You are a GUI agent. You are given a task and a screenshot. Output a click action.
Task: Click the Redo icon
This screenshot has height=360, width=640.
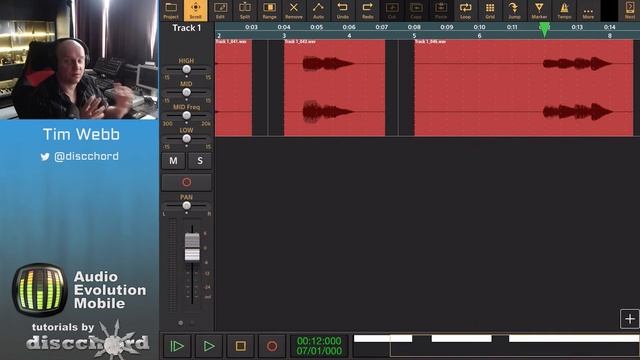(x=367, y=10)
